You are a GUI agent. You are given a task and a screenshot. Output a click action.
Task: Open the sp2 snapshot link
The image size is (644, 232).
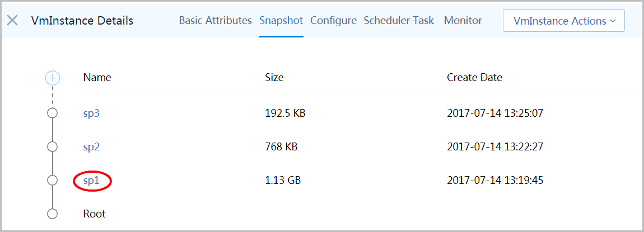pyautogui.click(x=91, y=147)
